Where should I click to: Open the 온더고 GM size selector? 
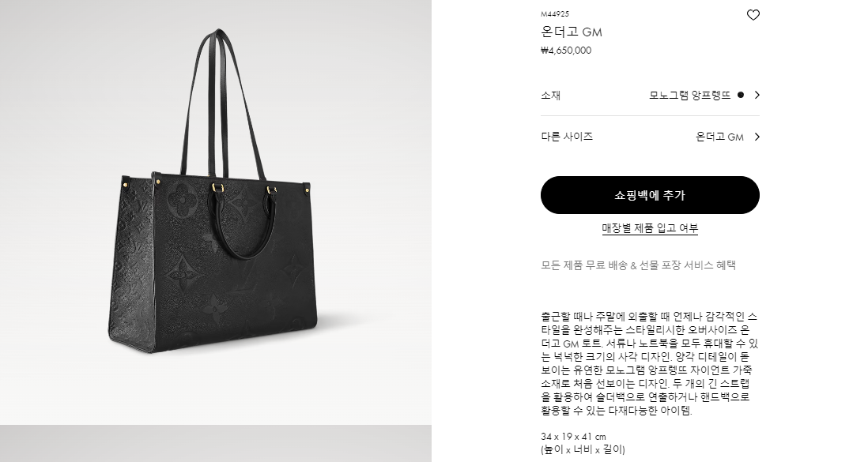point(719,137)
